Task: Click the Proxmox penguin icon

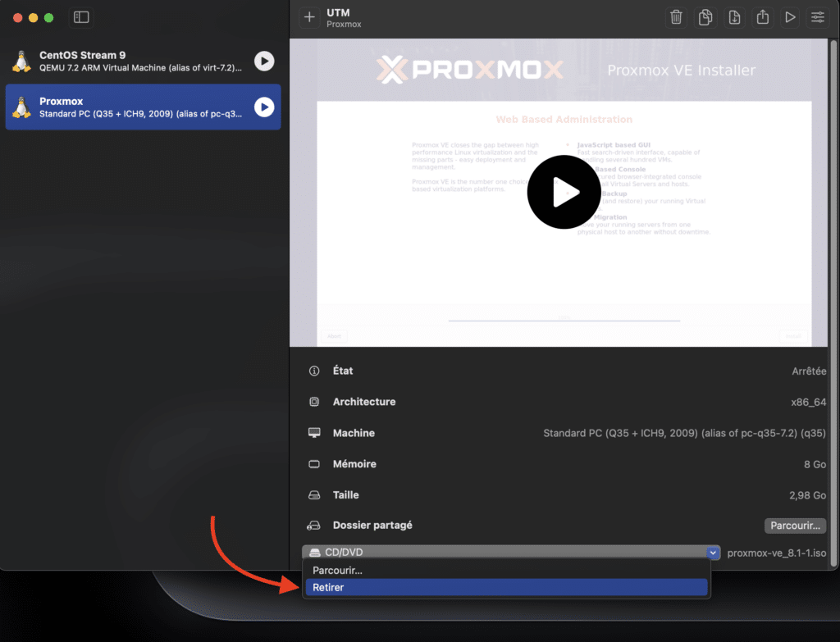Action: pyautogui.click(x=21, y=107)
